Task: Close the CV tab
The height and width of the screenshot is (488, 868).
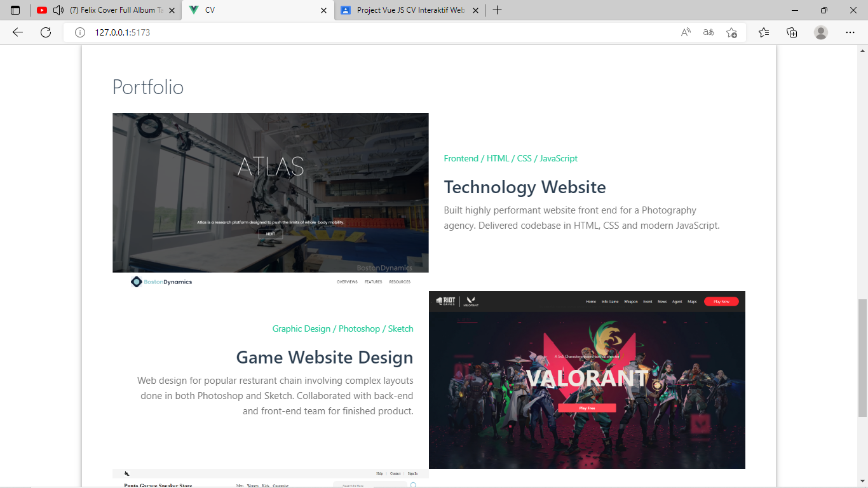Action: click(323, 10)
